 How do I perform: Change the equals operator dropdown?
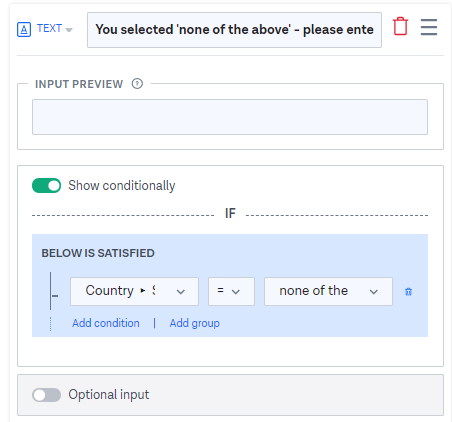coord(231,291)
